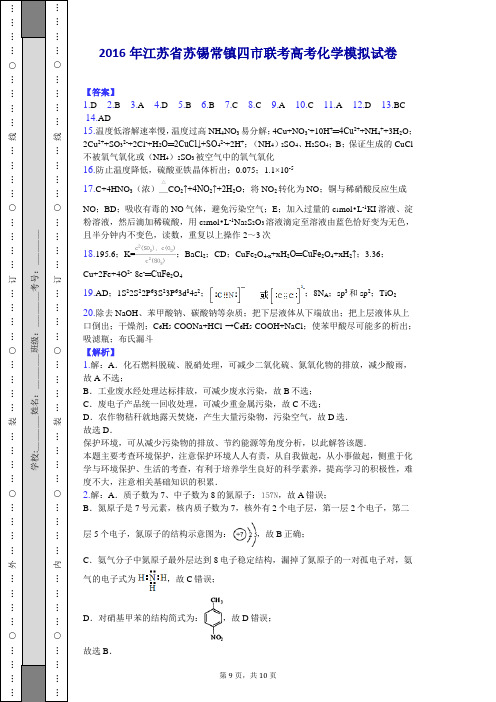Click answer entry 9.A
Image resolution: width=496 pixels, height=702 pixels.
[278, 105]
